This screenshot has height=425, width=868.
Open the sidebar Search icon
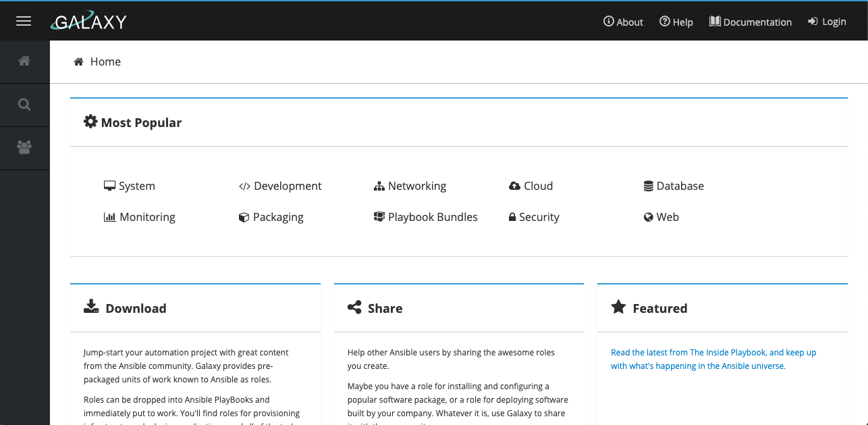tap(24, 105)
